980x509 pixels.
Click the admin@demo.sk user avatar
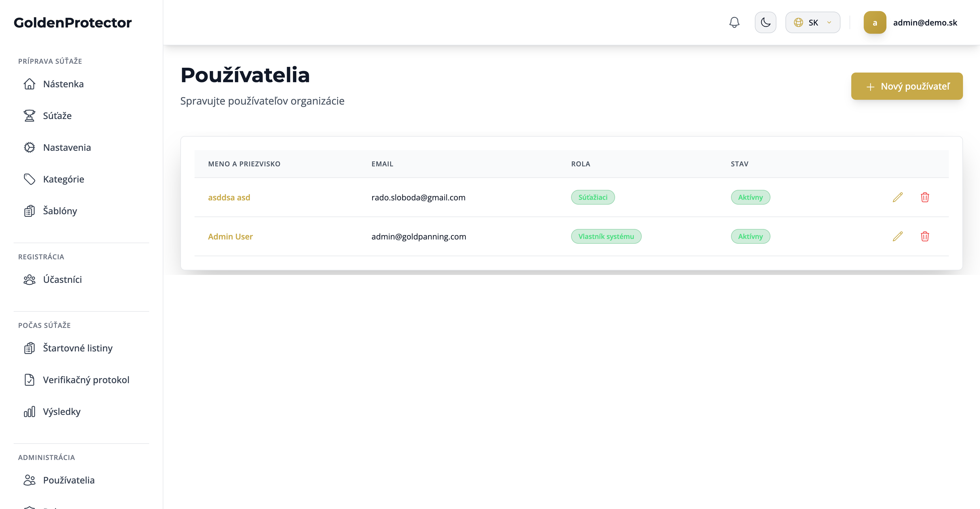875,22
